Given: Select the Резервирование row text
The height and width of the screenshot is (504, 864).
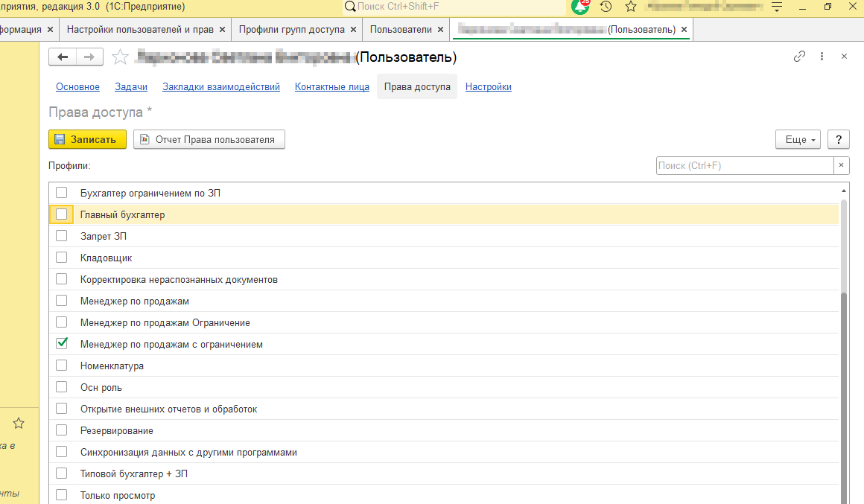Looking at the screenshot, I should 117,430.
